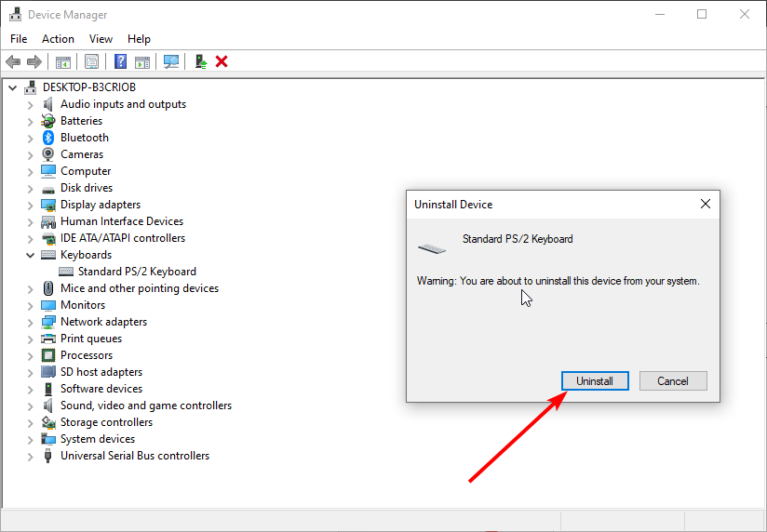767x532 pixels.
Task: Open the Properties toolbar icon
Action: pos(91,61)
